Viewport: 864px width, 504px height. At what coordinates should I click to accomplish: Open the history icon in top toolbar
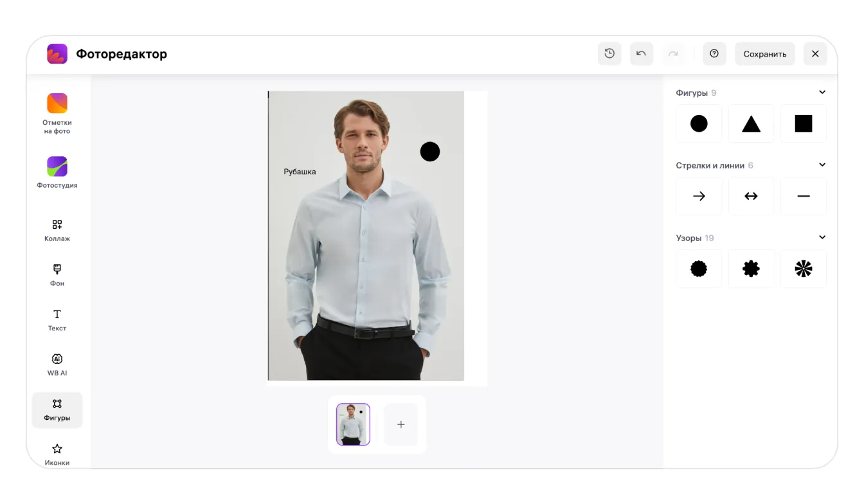pos(609,54)
